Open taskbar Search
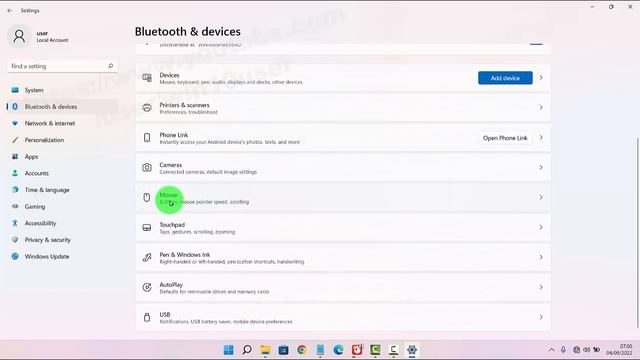The width and height of the screenshot is (640, 360). point(247,350)
